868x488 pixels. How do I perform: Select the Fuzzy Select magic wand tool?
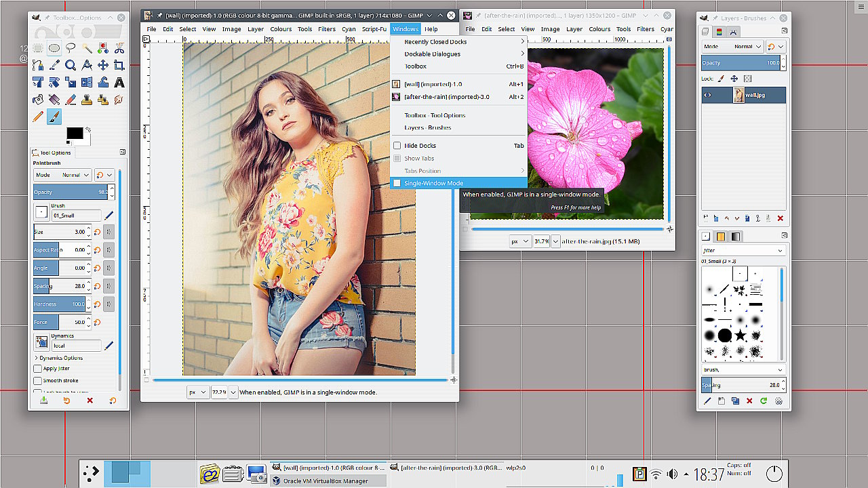87,48
